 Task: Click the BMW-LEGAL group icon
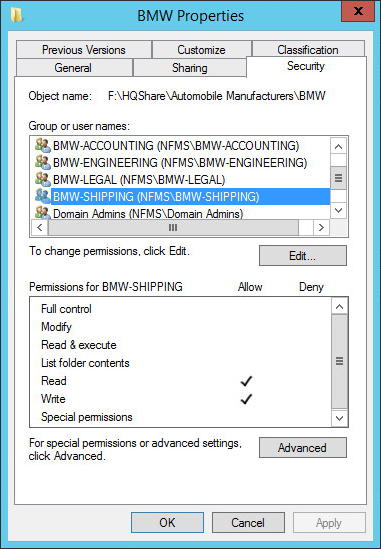43,179
